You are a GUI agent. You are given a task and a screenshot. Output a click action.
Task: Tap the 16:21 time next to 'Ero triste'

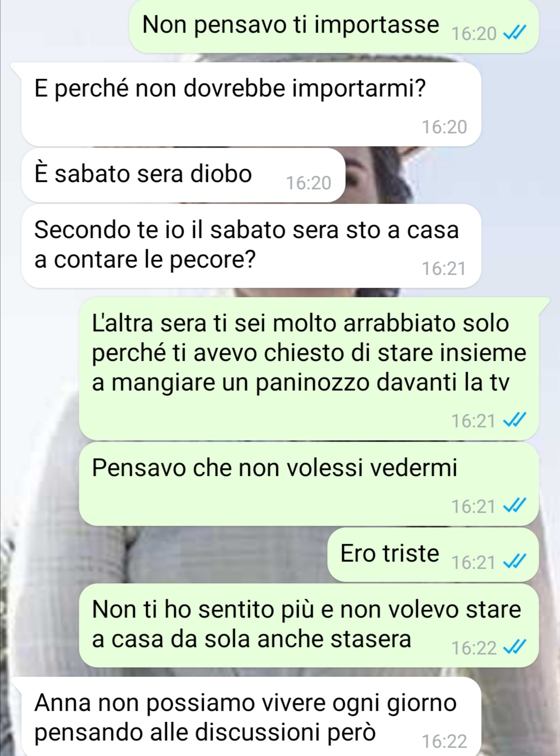click(x=473, y=563)
